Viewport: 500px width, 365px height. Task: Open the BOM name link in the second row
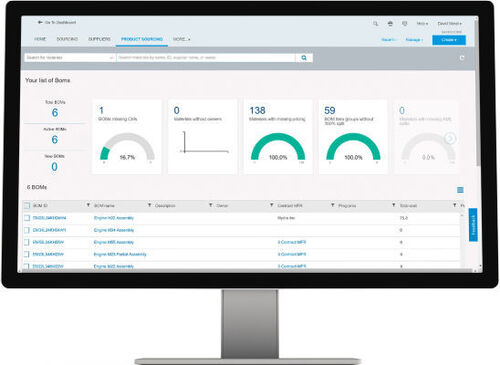pyautogui.click(x=114, y=230)
